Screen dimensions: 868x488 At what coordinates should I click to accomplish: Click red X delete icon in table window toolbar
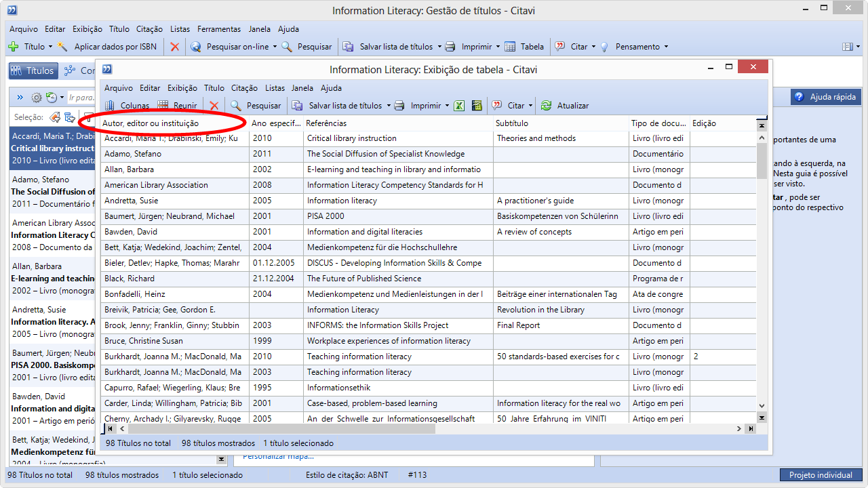tap(214, 106)
